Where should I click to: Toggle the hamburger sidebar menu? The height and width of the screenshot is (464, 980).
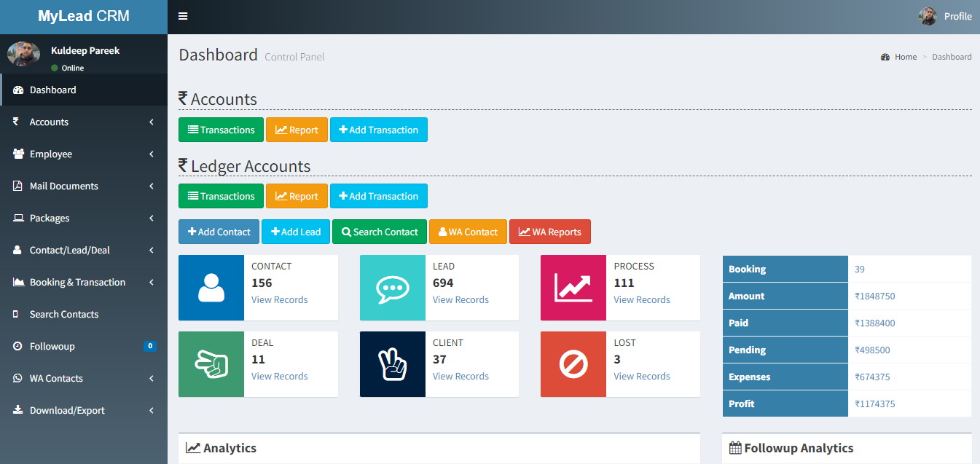[x=183, y=16]
